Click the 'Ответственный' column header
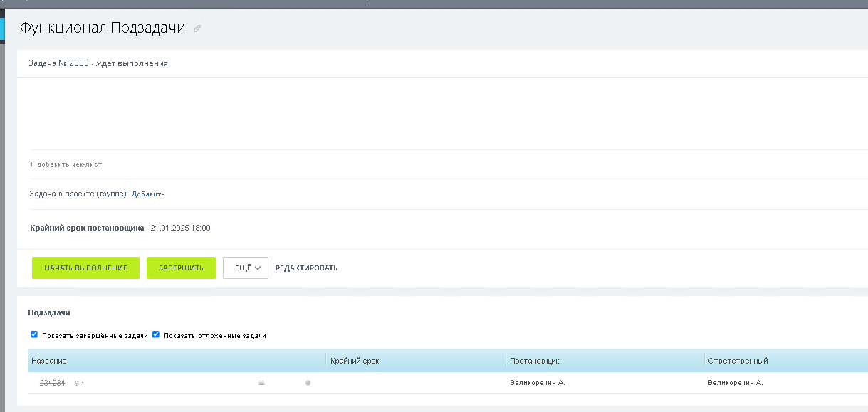 (738, 361)
